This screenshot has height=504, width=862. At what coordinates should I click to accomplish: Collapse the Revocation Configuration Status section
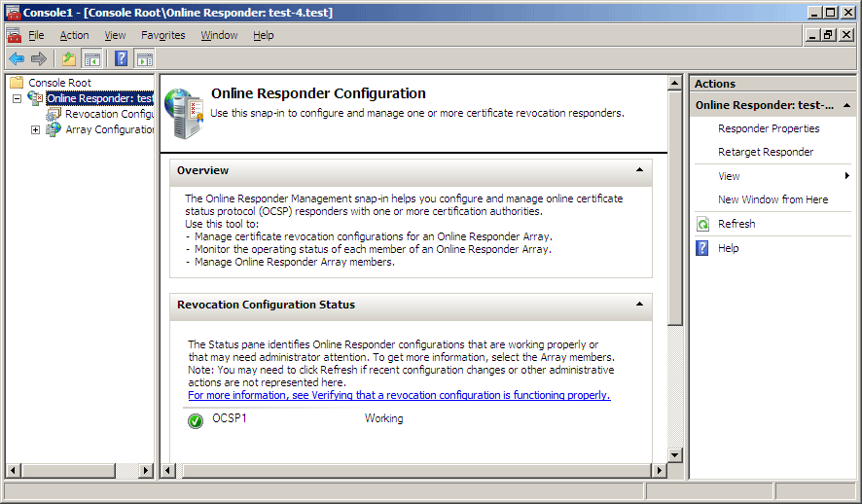(639, 304)
